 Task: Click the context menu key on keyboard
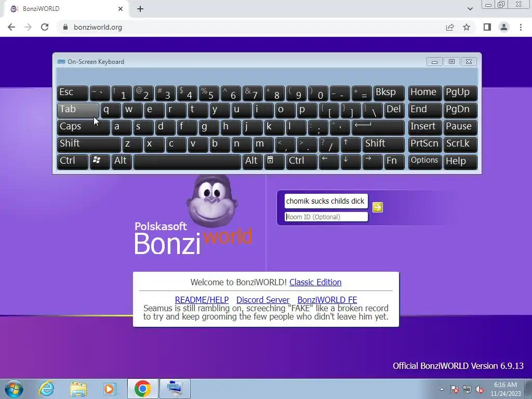(x=274, y=161)
